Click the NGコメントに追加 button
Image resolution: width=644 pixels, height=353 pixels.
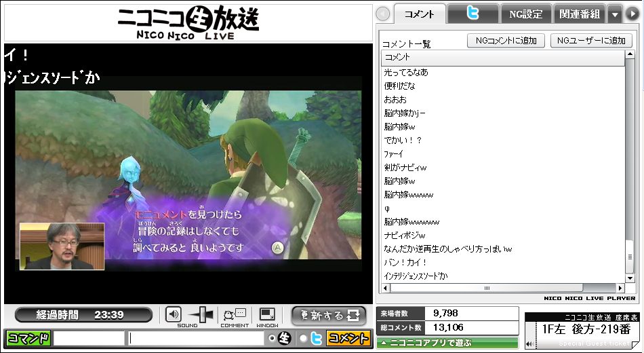coord(506,40)
